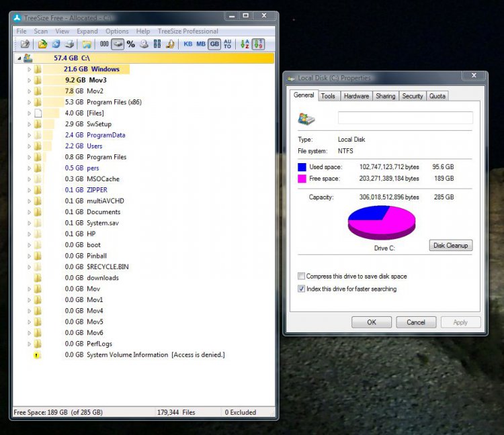This screenshot has height=435, width=504.
Task: Switch to the Quota tab
Action: [x=437, y=96]
